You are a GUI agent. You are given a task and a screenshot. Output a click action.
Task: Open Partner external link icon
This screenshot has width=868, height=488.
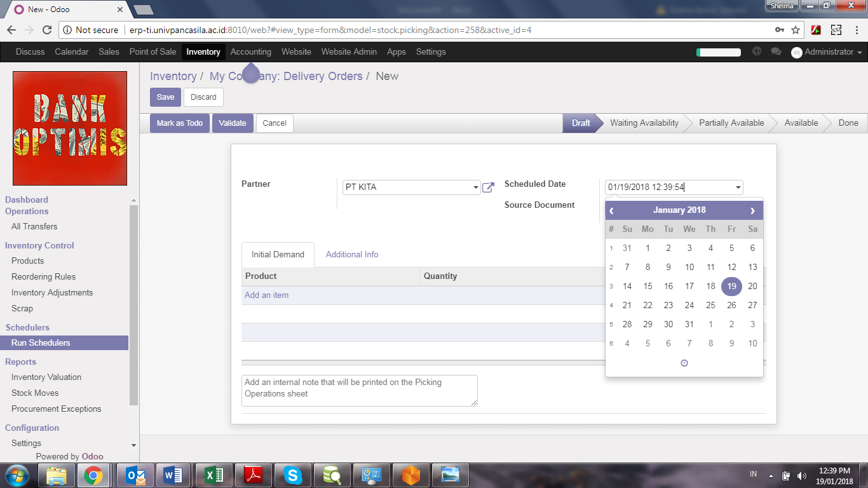[x=488, y=187]
